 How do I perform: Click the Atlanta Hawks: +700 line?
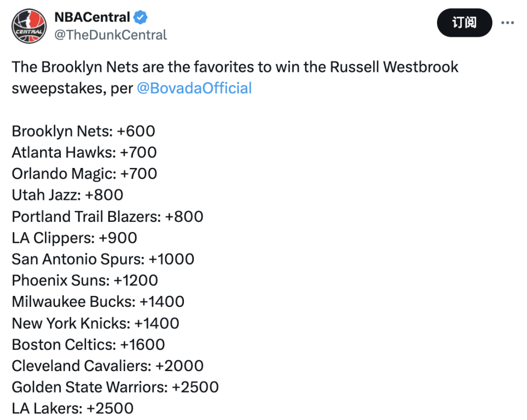tap(84, 152)
